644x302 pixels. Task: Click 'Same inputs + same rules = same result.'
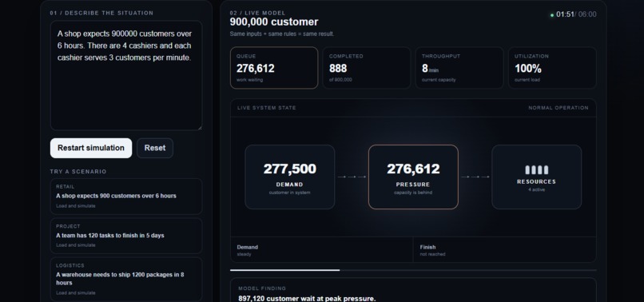tap(282, 34)
